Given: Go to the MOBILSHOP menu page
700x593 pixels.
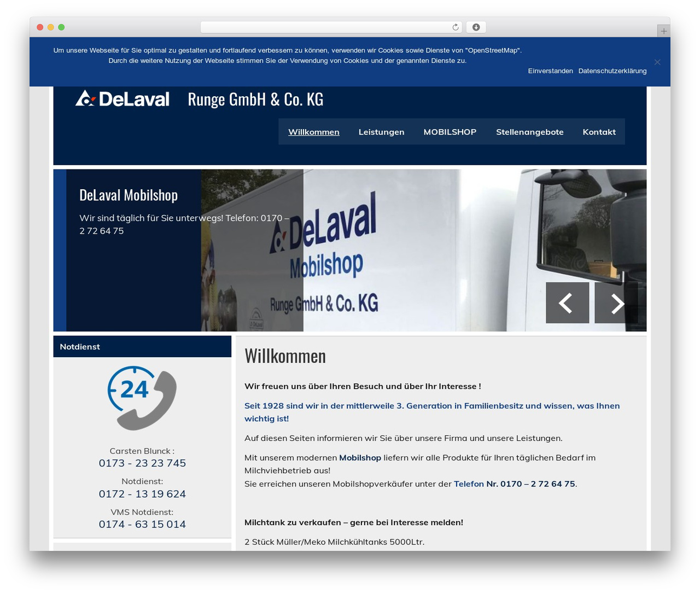Looking at the screenshot, I should click(450, 132).
